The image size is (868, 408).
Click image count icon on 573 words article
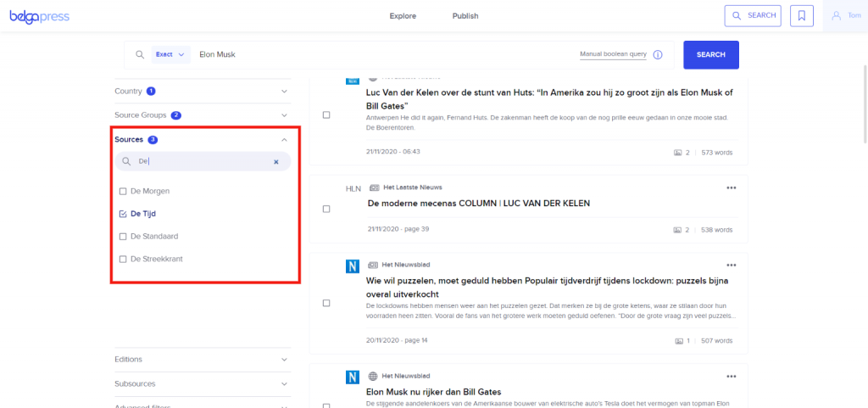(x=677, y=152)
